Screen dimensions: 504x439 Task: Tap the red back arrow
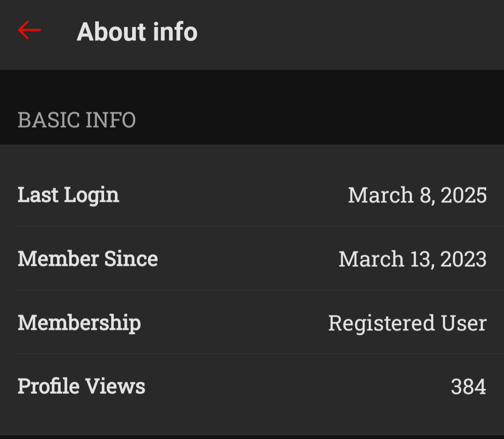click(x=29, y=31)
